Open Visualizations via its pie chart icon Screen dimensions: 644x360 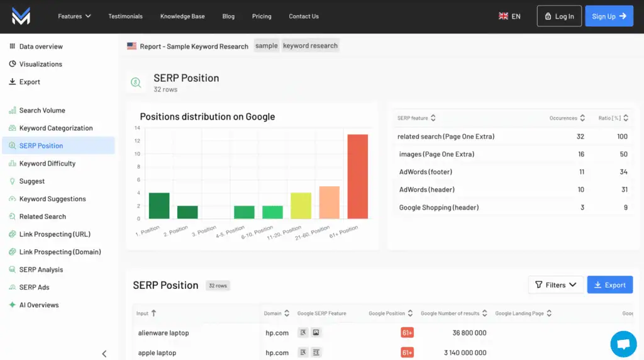click(x=13, y=64)
